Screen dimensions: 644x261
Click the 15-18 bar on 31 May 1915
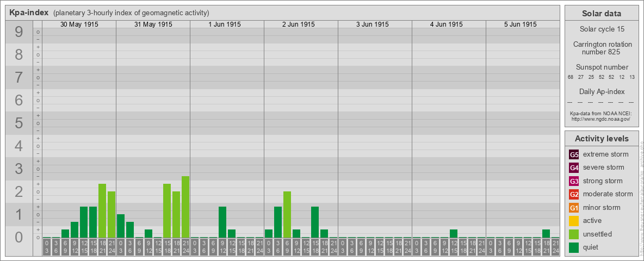coord(167,211)
